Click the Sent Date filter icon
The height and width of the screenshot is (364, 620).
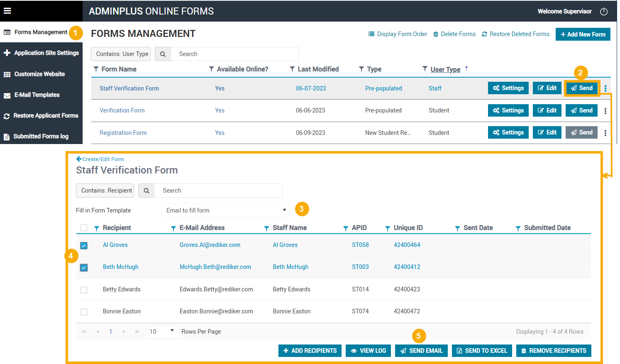457,228
